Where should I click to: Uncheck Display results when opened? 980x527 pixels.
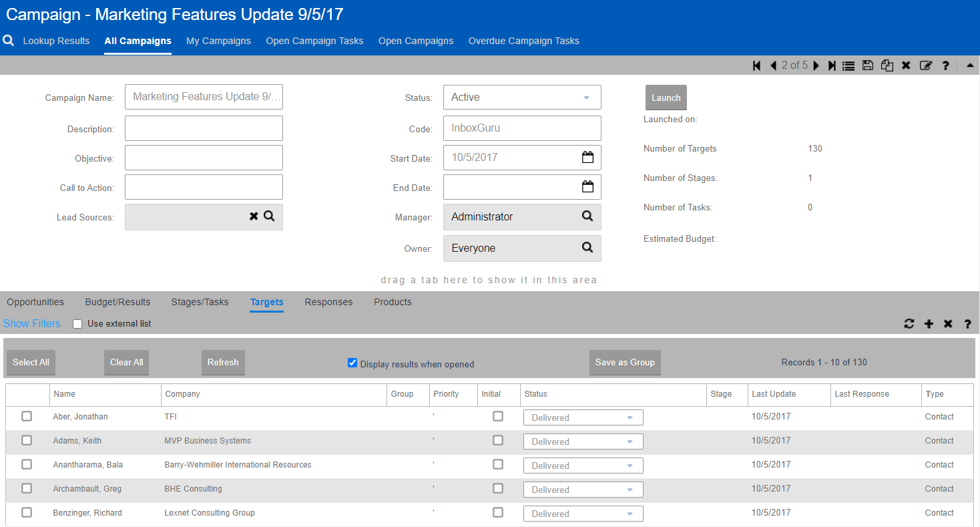tap(352, 363)
